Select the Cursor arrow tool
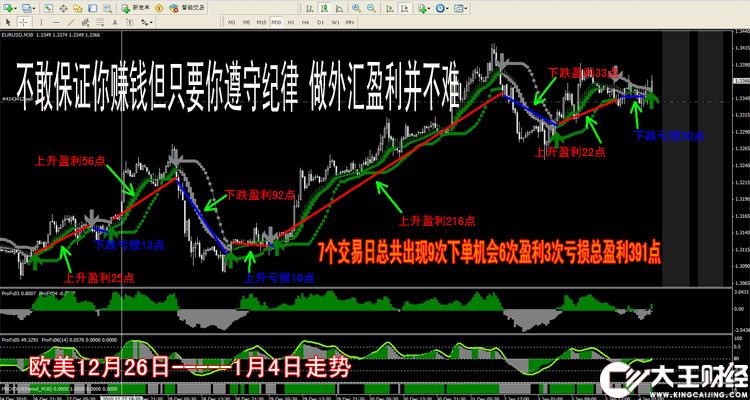The image size is (750, 400). [x=8, y=22]
